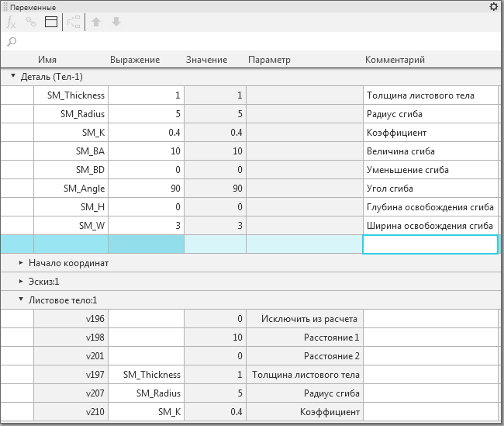504x426 pixels.
Task: Select the v198 variable row name
Action: point(71,338)
